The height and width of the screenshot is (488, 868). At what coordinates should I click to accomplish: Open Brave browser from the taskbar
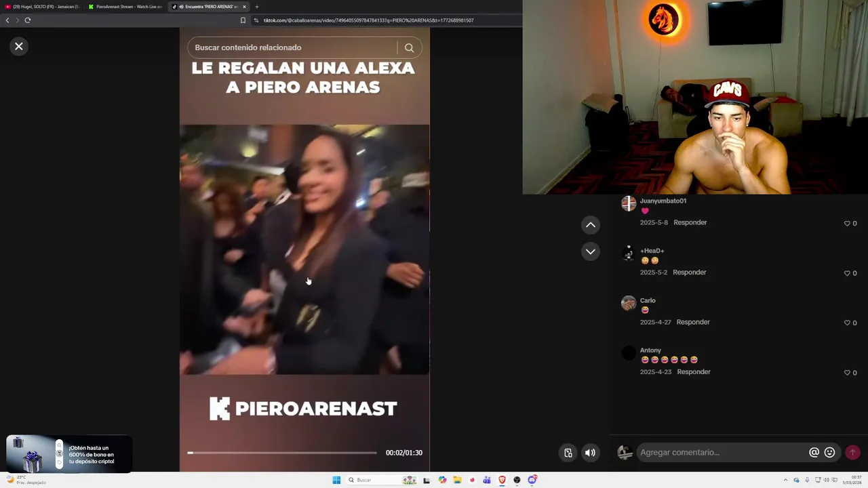coord(502,480)
